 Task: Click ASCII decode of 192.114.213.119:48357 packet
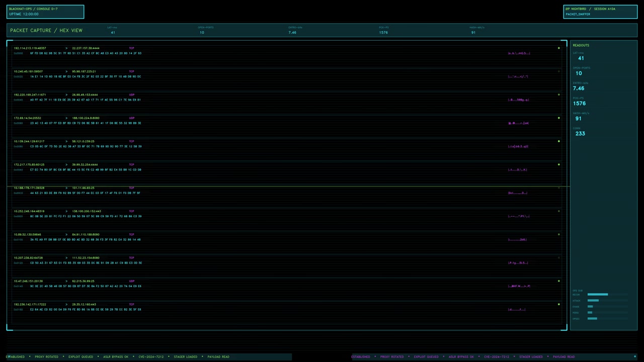[519, 53]
